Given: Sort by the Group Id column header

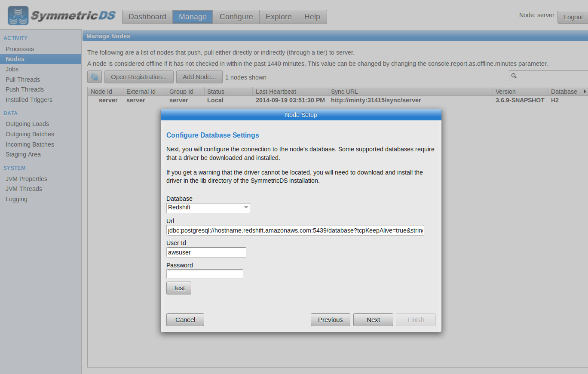Looking at the screenshot, I should pos(185,92).
